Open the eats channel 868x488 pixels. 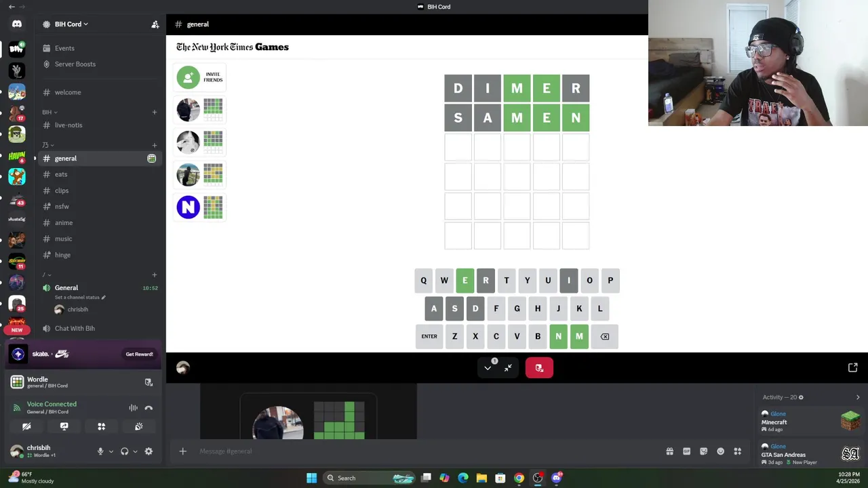coord(61,174)
